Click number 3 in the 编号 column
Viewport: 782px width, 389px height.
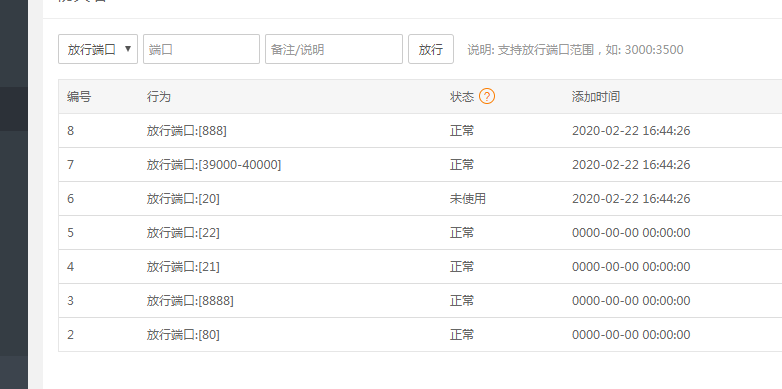(x=70, y=300)
